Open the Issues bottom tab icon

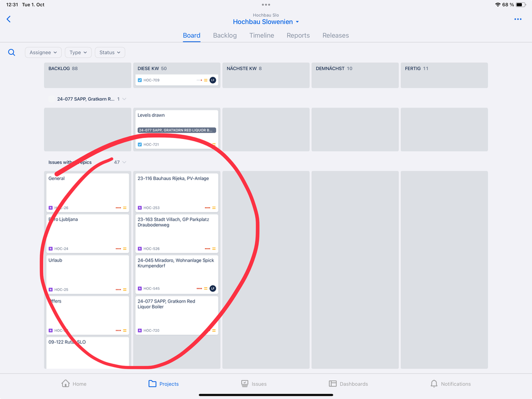point(244,384)
